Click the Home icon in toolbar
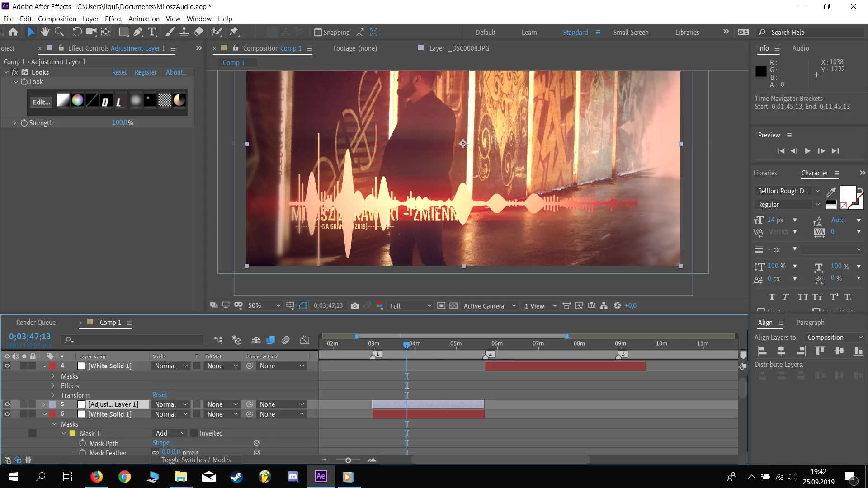868x488 pixels. click(13, 32)
